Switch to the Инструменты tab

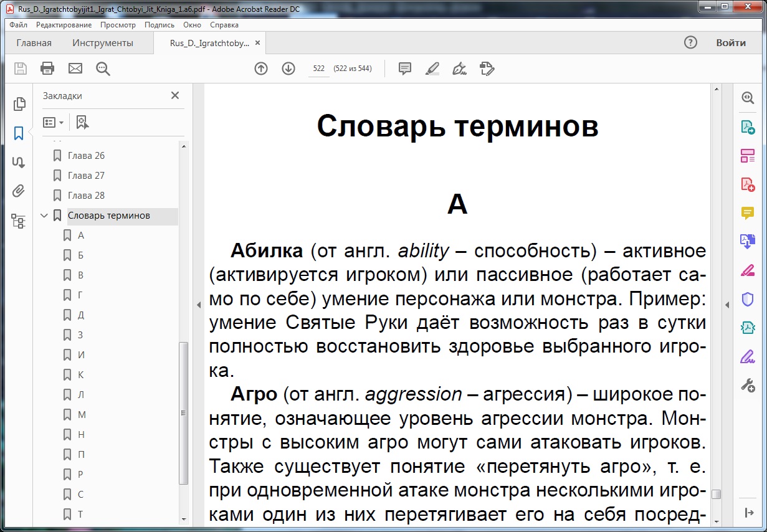coord(103,43)
